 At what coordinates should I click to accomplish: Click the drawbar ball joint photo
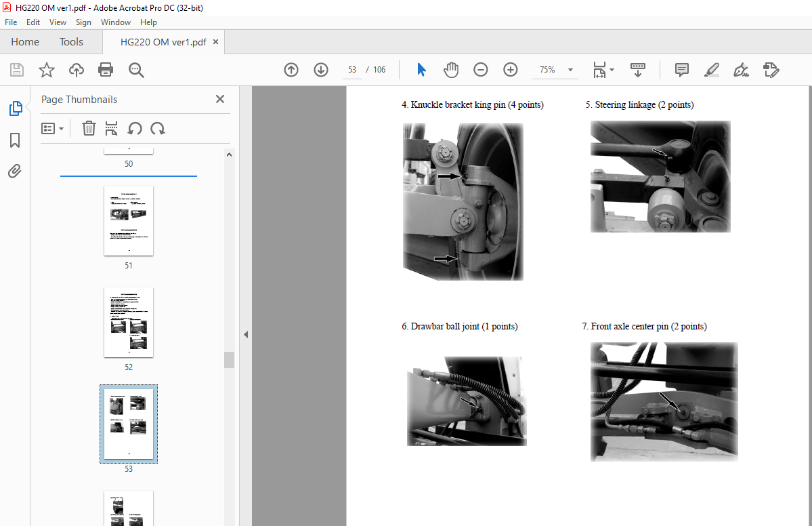click(467, 401)
